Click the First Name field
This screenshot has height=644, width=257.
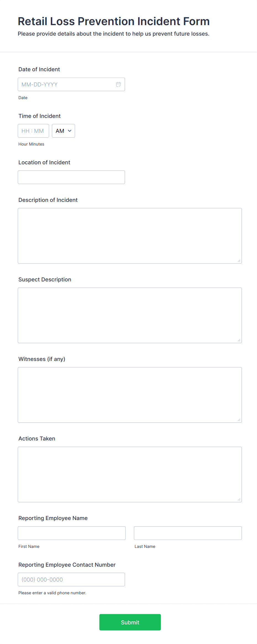(72, 533)
